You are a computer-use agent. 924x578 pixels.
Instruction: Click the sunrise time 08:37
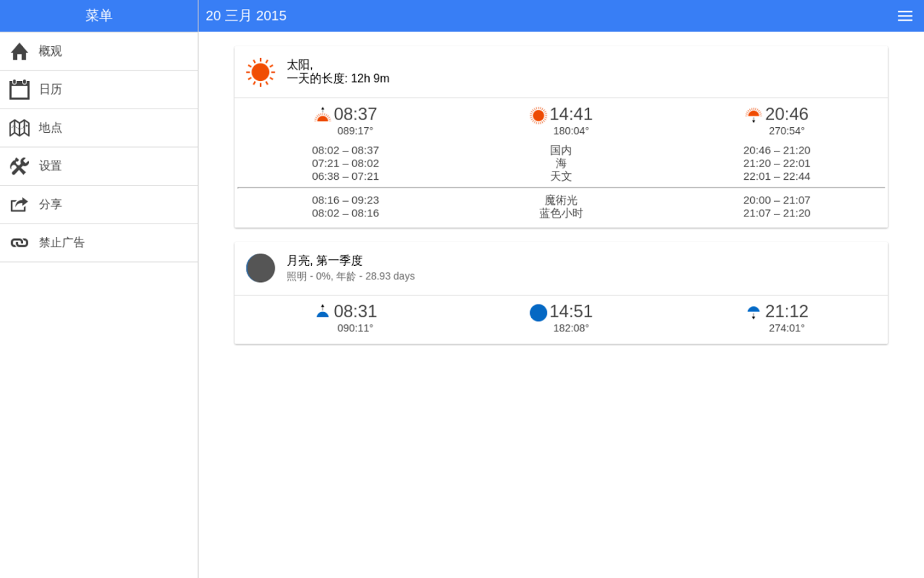[355, 114]
